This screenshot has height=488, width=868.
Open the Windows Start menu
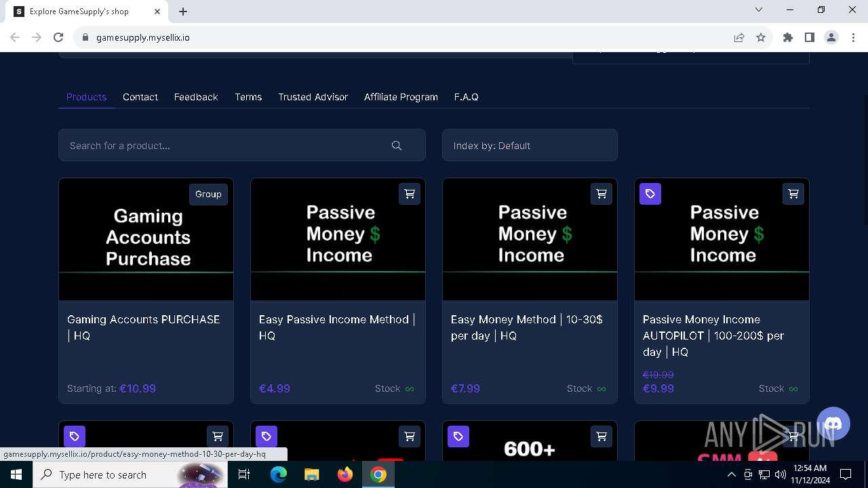16,474
